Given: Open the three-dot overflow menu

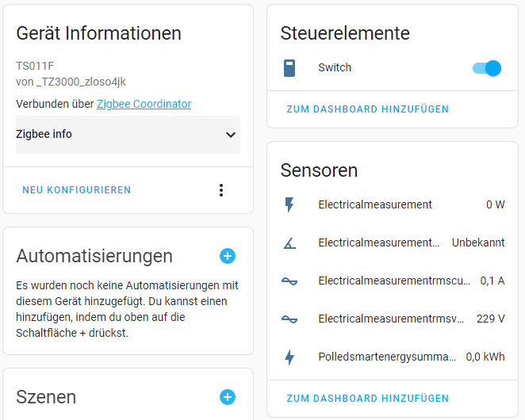Looking at the screenshot, I should 221,190.
